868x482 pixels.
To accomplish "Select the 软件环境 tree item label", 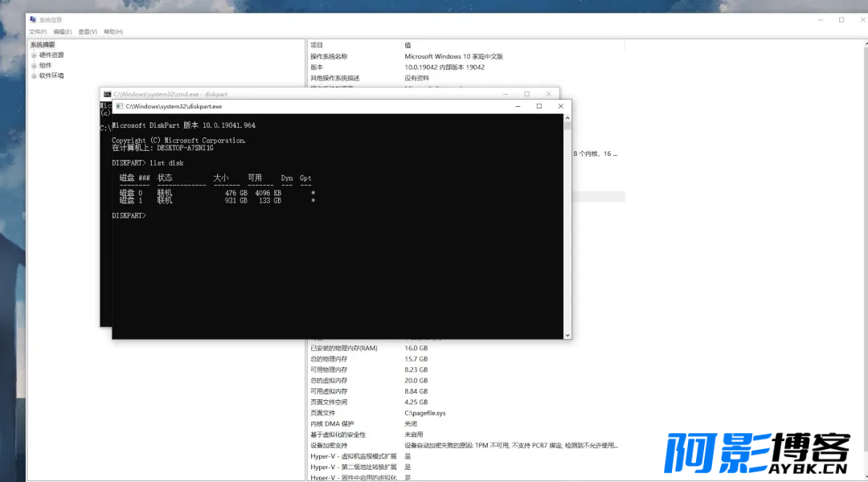I will [51, 76].
